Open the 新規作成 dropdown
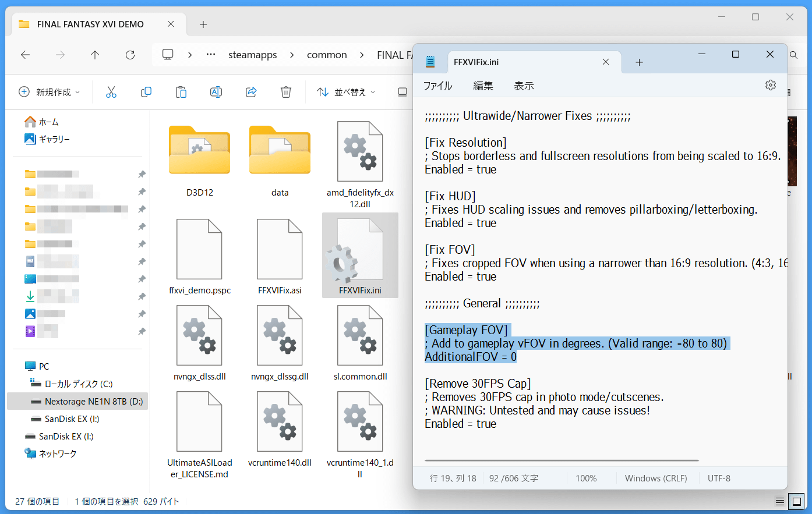812x514 pixels. (50, 92)
